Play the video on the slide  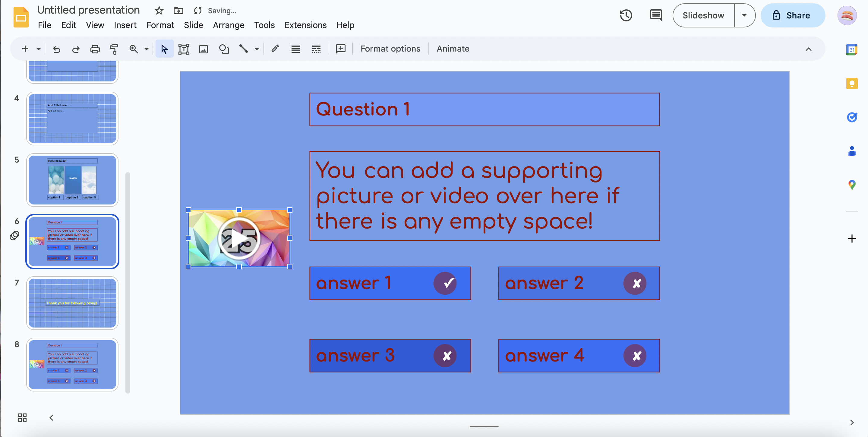[x=239, y=239]
